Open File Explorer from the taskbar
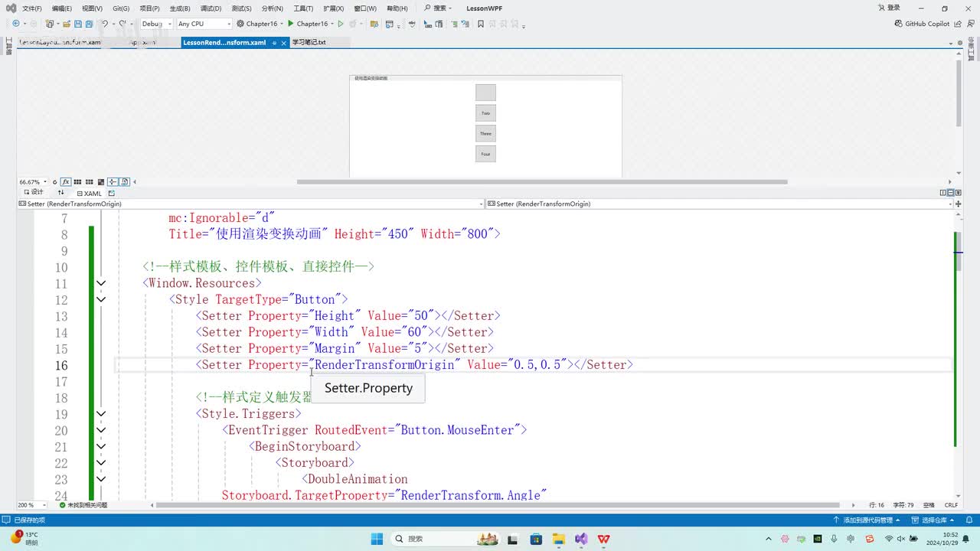Viewport: 980px width, 551px height. pyautogui.click(x=558, y=539)
